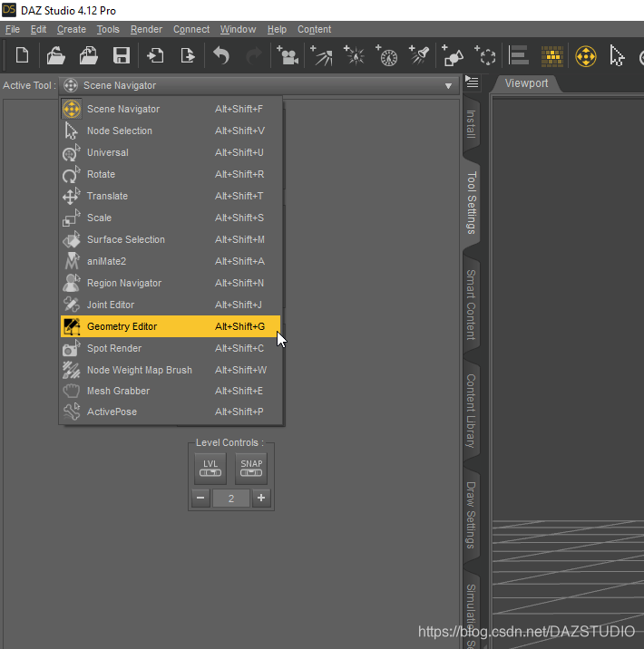The height and width of the screenshot is (649, 644).
Task: Select the ActivePose tool entry
Action: tap(171, 412)
